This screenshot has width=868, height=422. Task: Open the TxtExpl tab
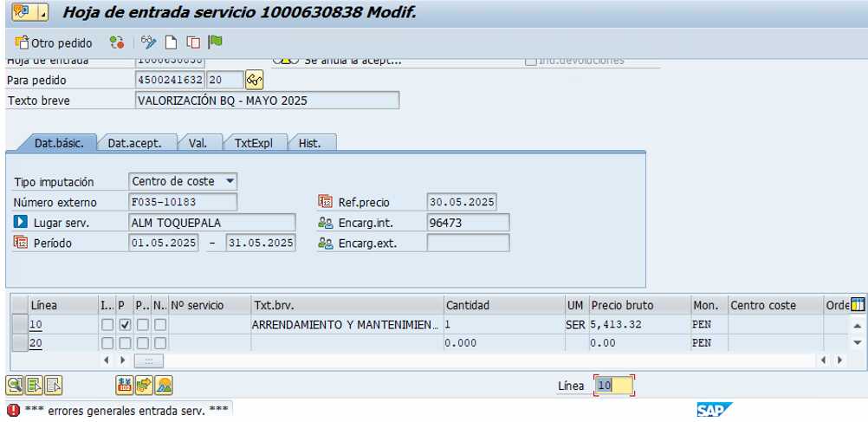tap(254, 144)
